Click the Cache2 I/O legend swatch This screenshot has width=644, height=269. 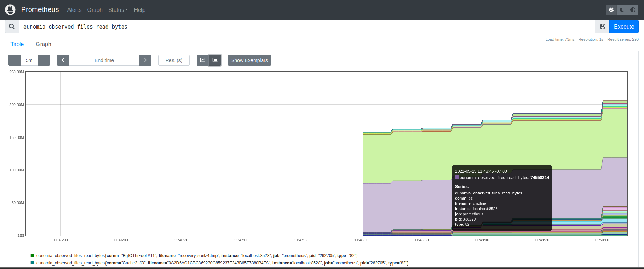tap(32, 263)
